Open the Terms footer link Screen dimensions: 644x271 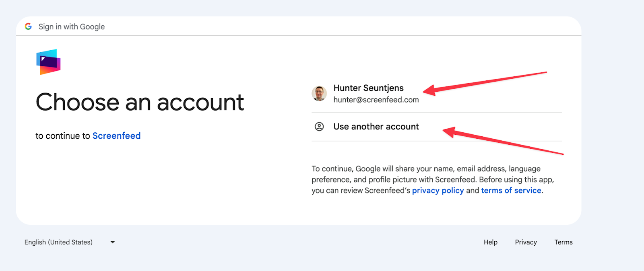point(563,242)
